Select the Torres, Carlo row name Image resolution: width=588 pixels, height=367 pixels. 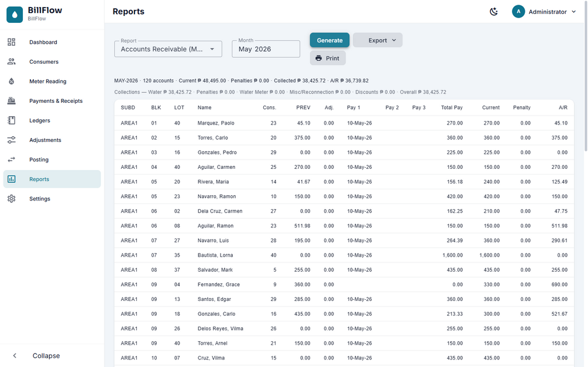coord(212,137)
